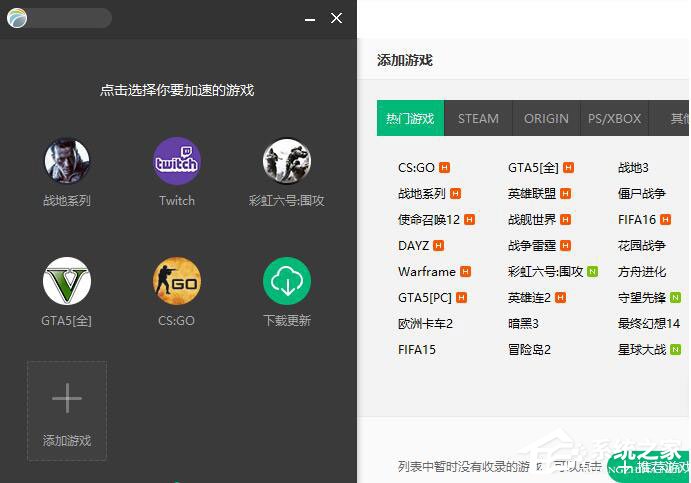
Task: Select 战争雷霆 in the game list
Action: [x=532, y=245]
